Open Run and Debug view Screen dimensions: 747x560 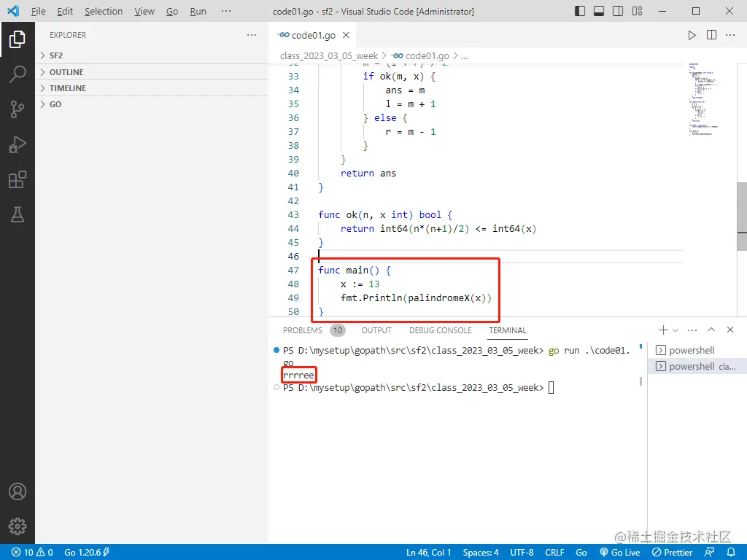[x=18, y=144]
